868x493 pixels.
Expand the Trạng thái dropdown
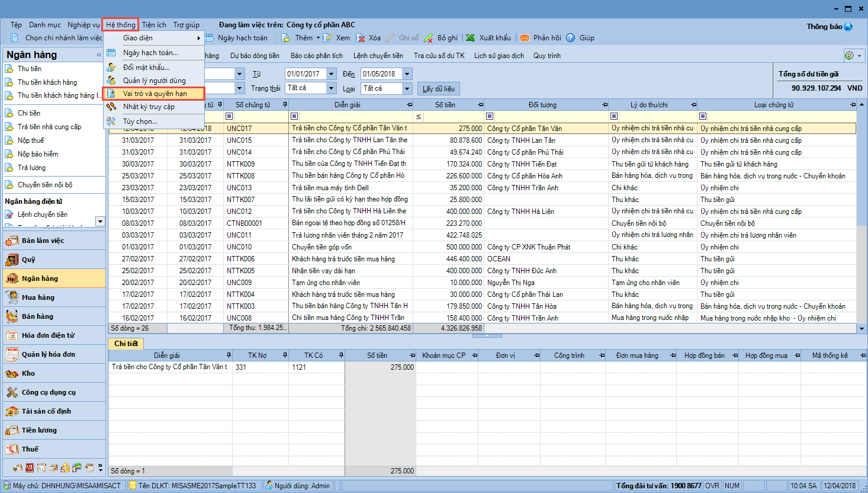332,88
